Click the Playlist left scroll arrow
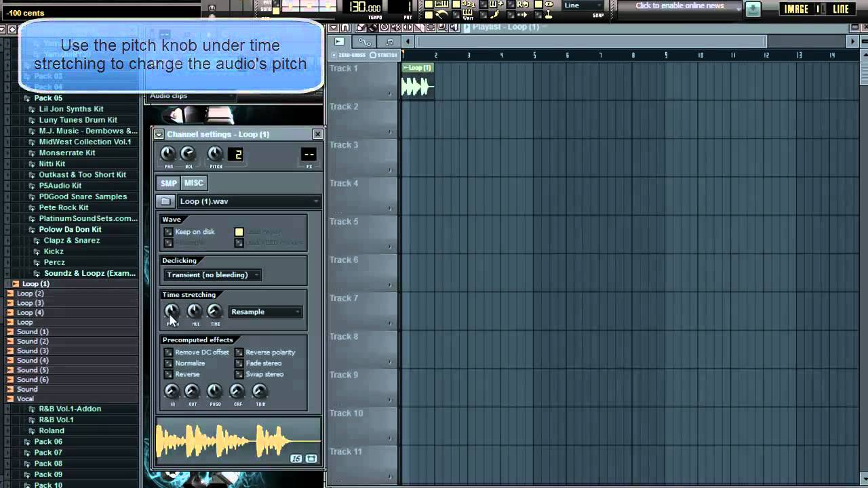The width and height of the screenshot is (868, 488). click(407, 42)
